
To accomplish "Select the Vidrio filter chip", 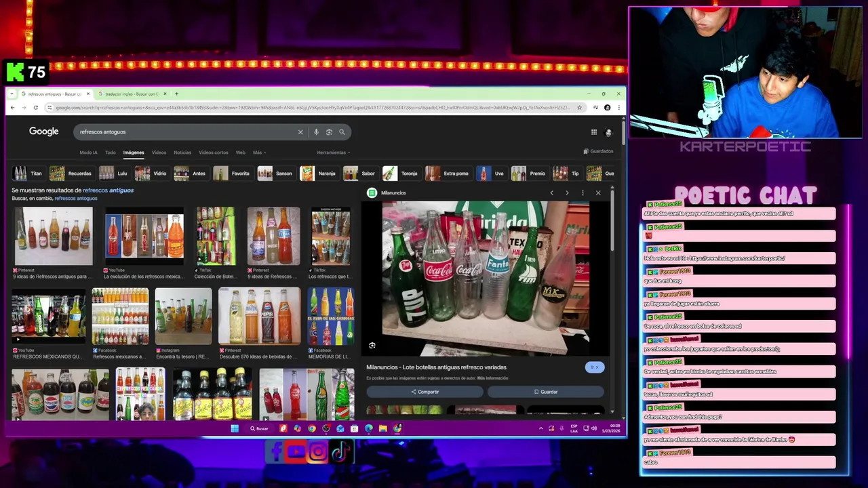I will tap(151, 174).
